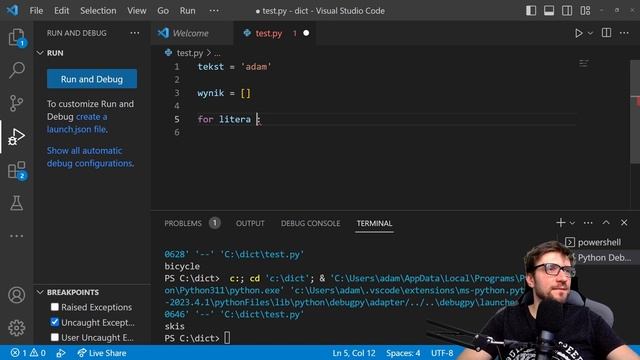640x360 pixels.
Task: Click Live Share in status bar
Action: [x=102, y=353]
